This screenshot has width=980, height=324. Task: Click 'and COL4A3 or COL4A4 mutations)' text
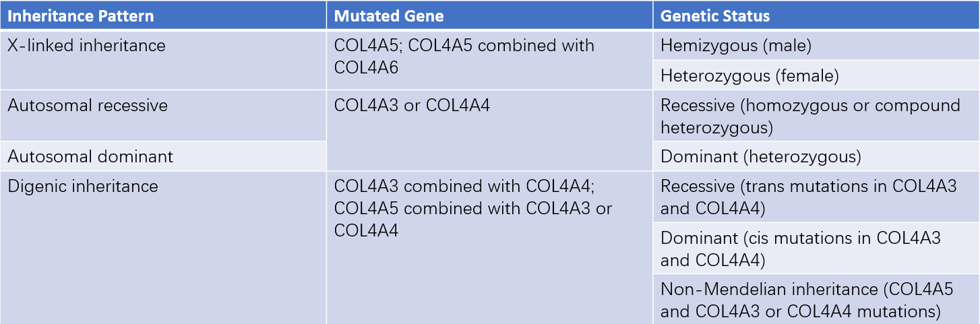(x=801, y=311)
